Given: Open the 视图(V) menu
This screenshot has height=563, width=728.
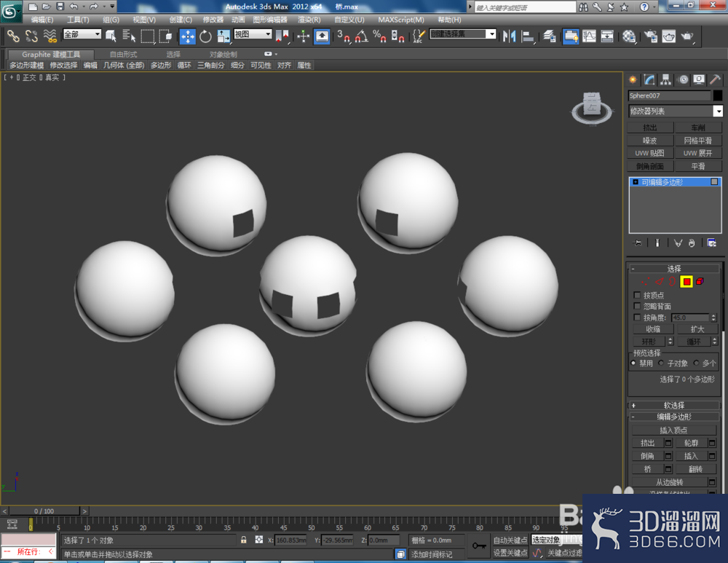Looking at the screenshot, I should (x=144, y=20).
